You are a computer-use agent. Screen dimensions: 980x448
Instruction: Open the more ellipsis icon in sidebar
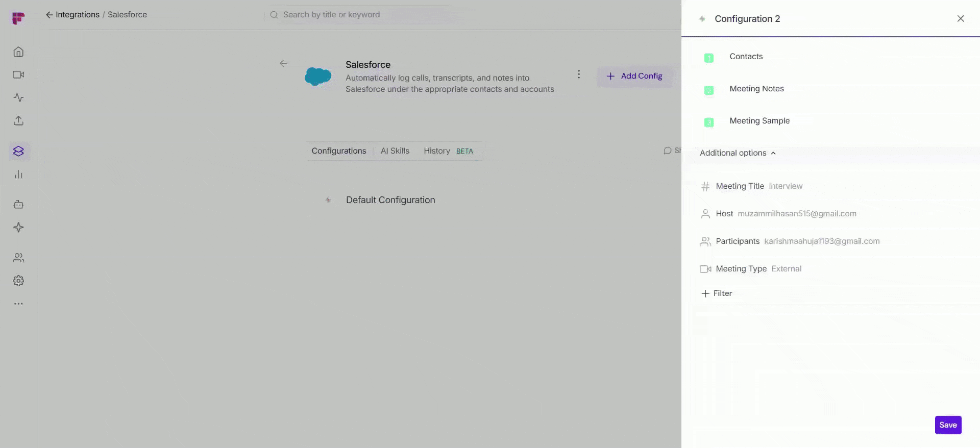(x=18, y=304)
